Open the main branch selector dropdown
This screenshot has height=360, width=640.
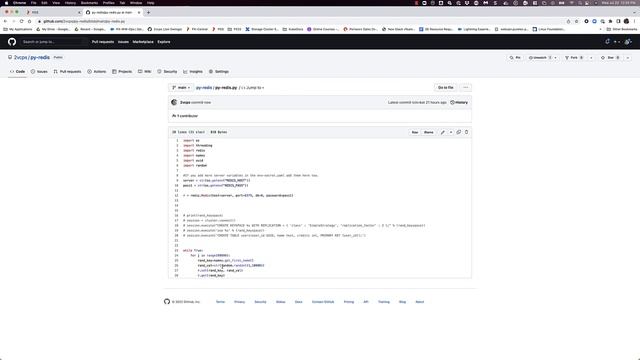(181, 87)
